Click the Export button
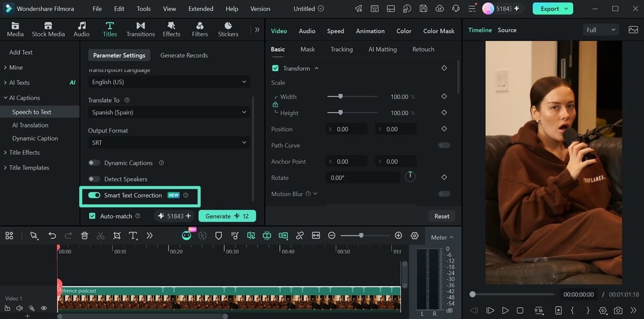 tap(552, 9)
